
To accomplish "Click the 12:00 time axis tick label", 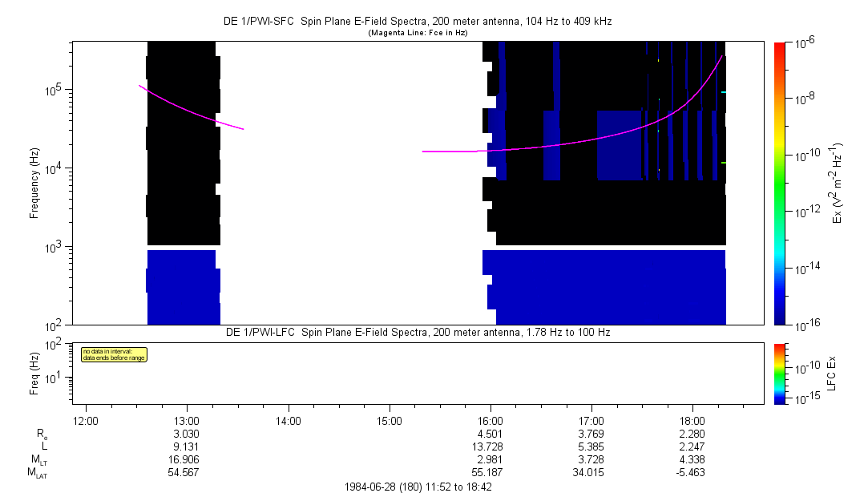I will (86, 420).
